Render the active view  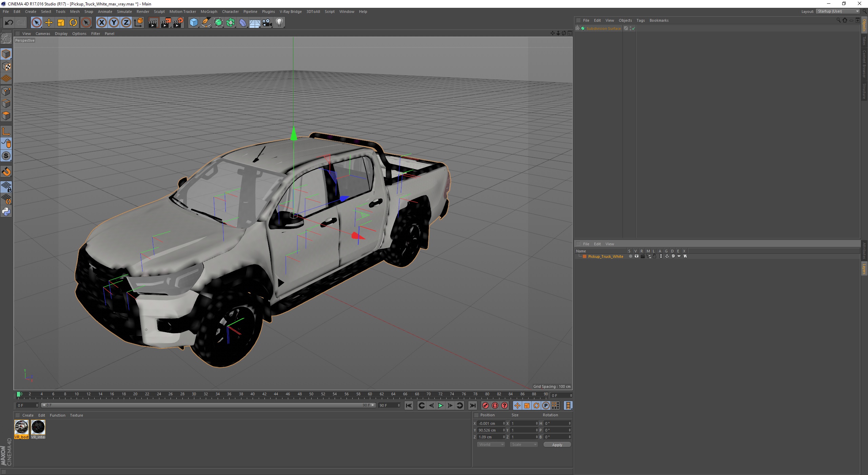pos(153,23)
